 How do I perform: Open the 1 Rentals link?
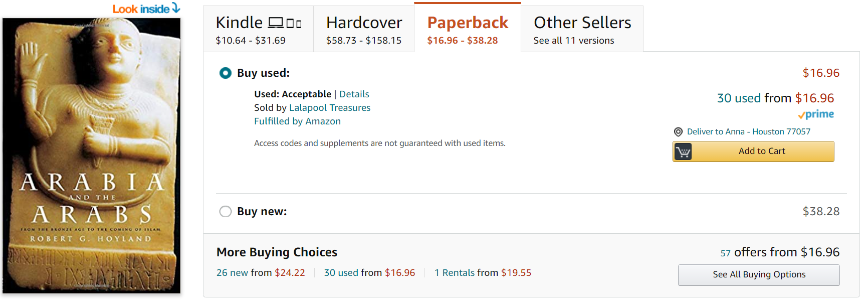[455, 273]
